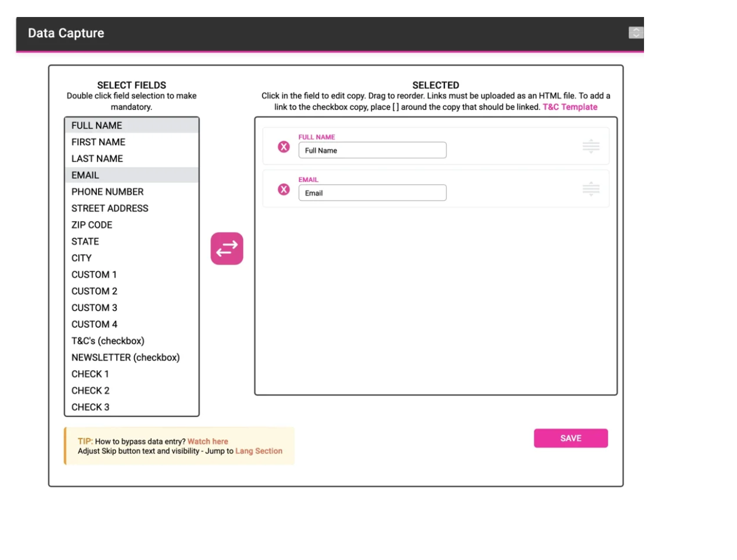Select T&C's (checkbox) field option

pyautogui.click(x=108, y=341)
